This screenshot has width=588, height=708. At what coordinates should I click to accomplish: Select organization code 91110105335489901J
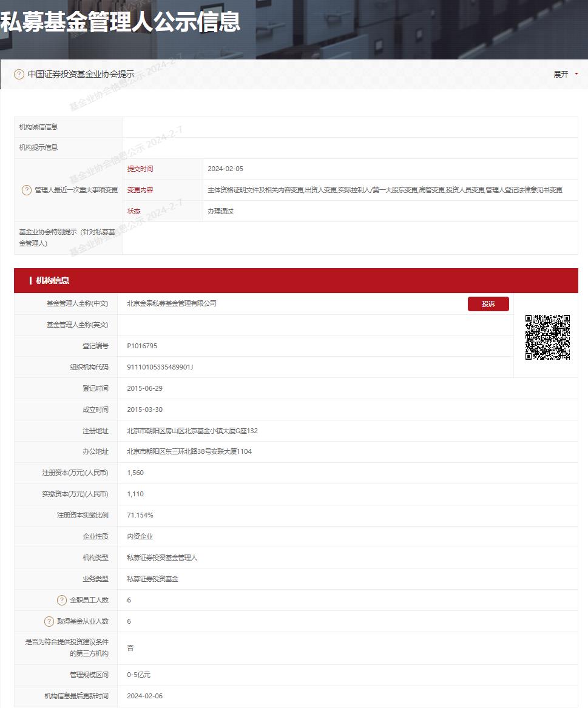point(160,367)
